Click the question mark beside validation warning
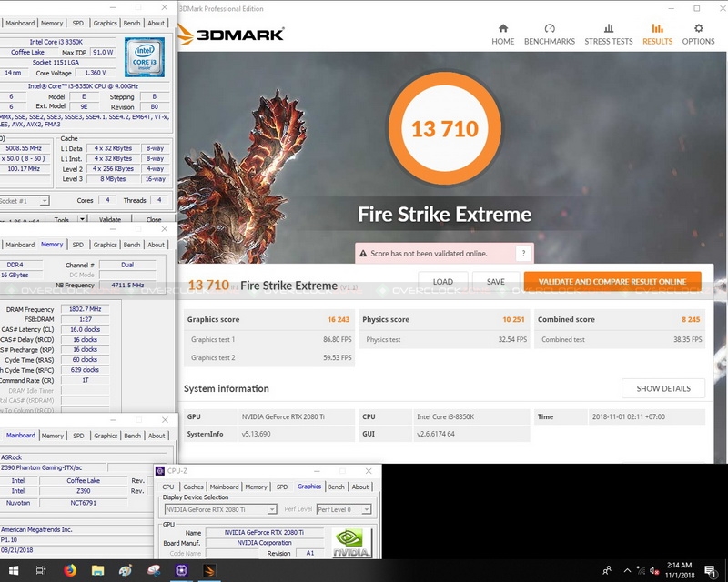Image resolution: width=728 pixels, height=582 pixels. pyautogui.click(x=524, y=254)
